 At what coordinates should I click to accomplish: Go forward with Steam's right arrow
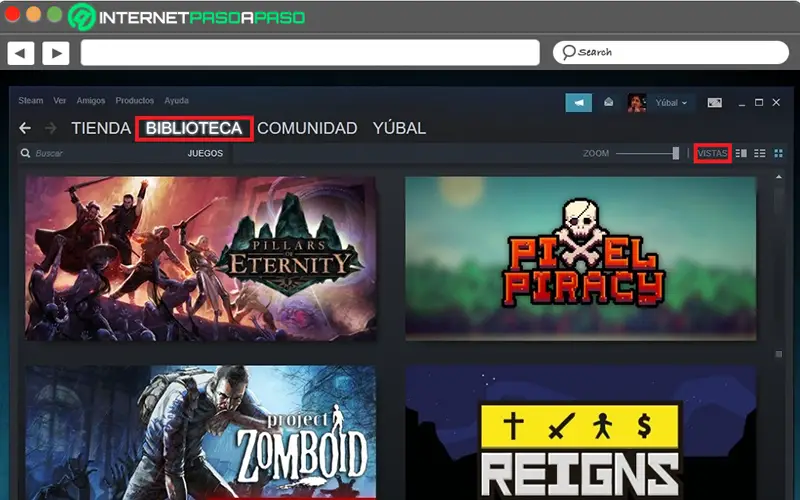pos(51,128)
